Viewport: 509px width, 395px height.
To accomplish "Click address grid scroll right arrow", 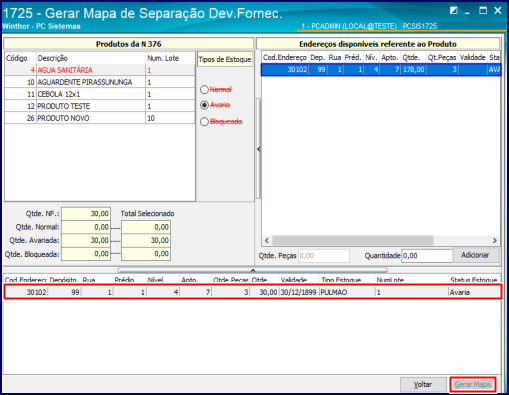I will coord(495,240).
